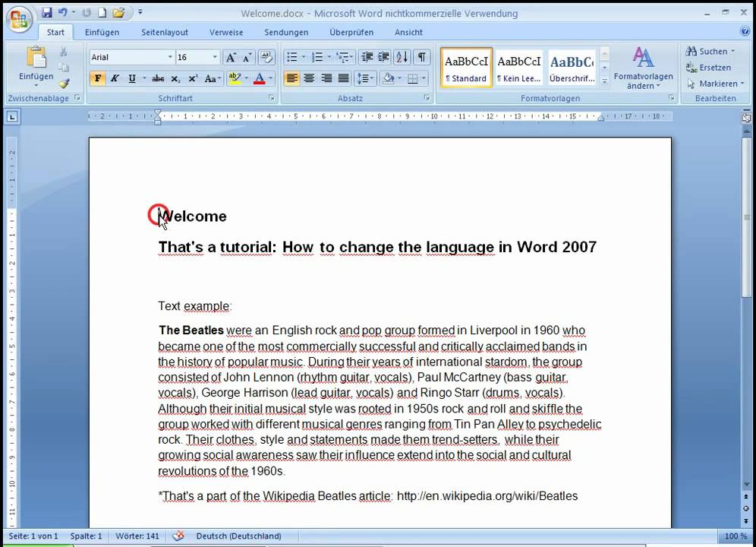Click the vertical scrollbar thumb

tap(746, 217)
